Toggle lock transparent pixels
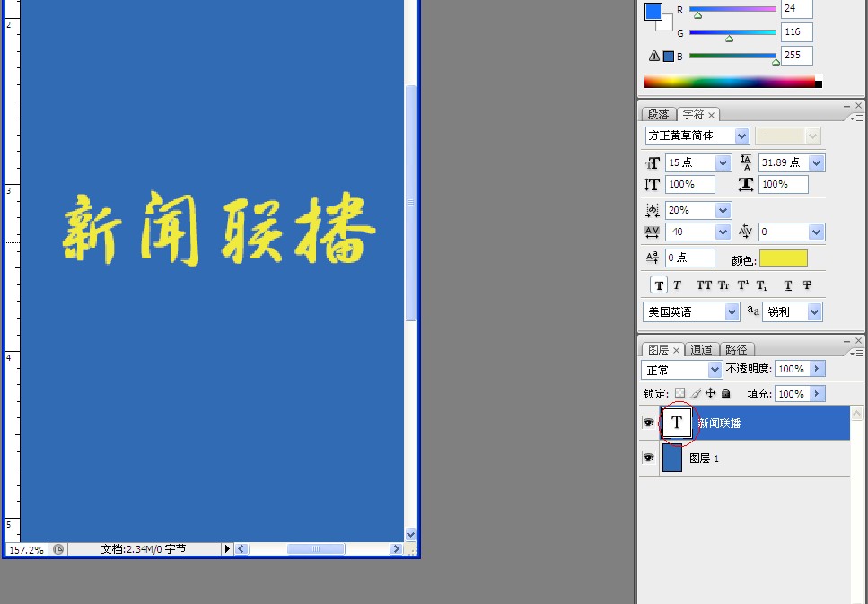The image size is (868, 604). click(x=679, y=394)
